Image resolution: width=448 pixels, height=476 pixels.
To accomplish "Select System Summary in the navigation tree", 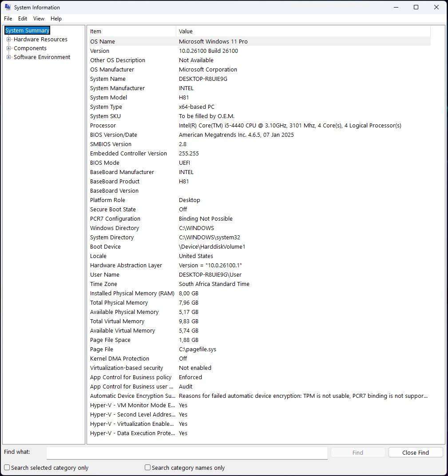I will (x=27, y=30).
